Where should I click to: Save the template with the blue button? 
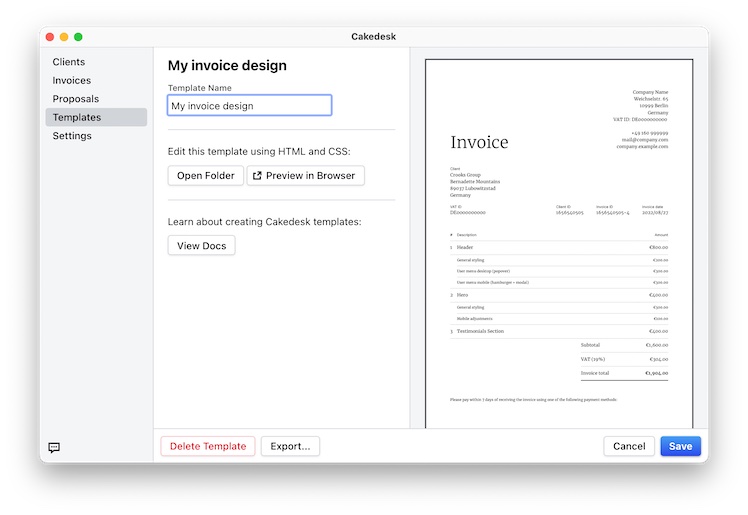click(680, 447)
